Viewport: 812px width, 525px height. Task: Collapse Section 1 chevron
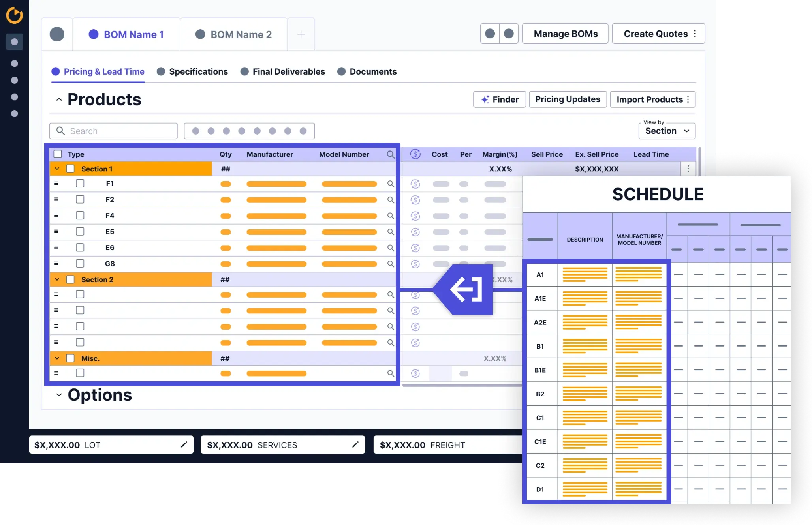[x=57, y=169]
